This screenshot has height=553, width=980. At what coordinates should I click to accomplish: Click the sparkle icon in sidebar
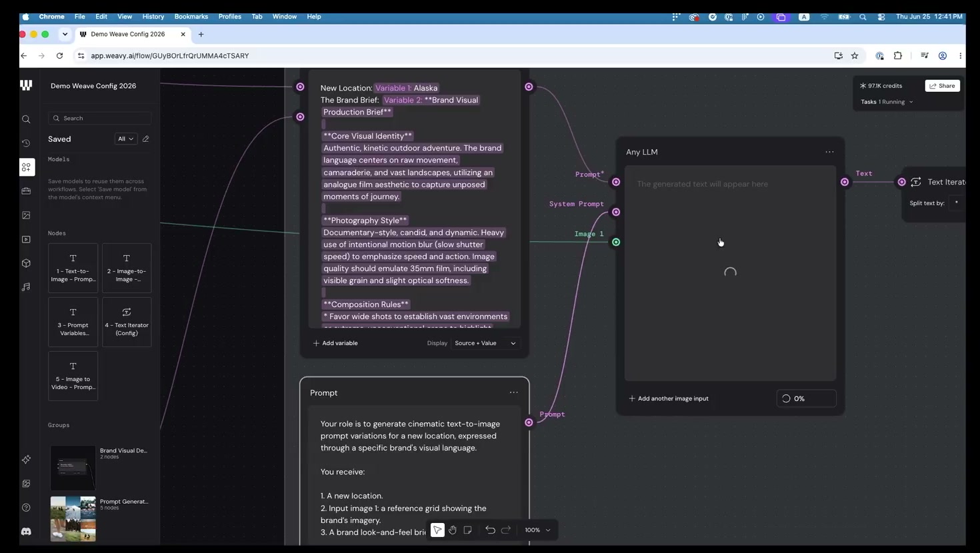[26, 460]
